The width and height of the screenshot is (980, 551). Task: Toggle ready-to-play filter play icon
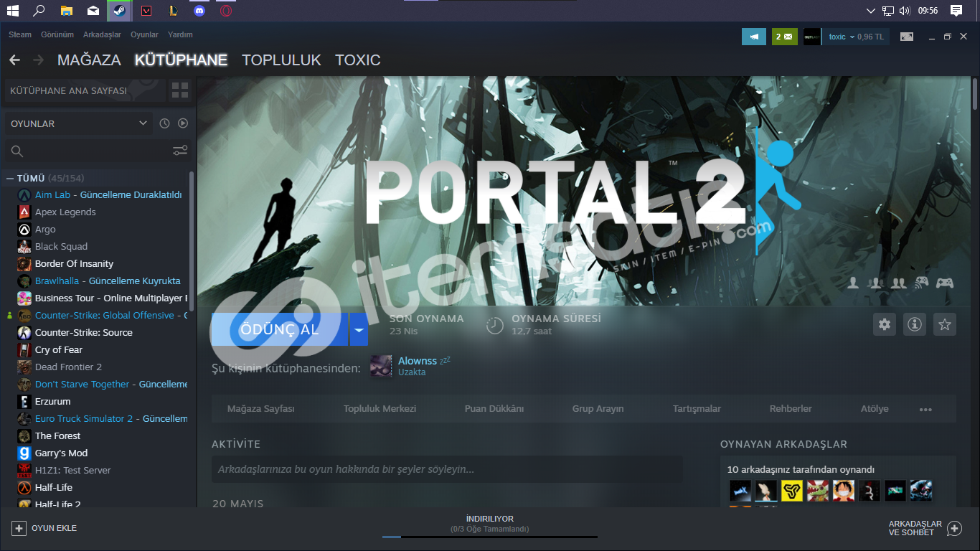coord(183,123)
